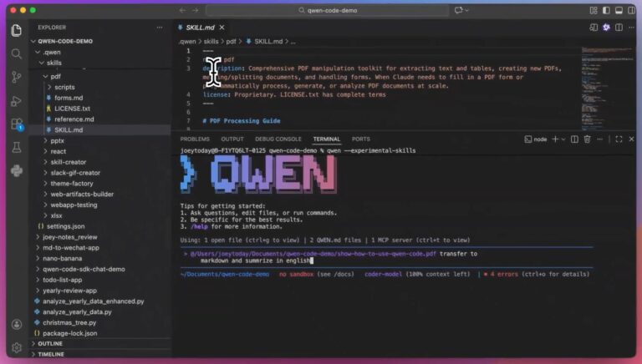Open Source Control view

(x=17, y=77)
